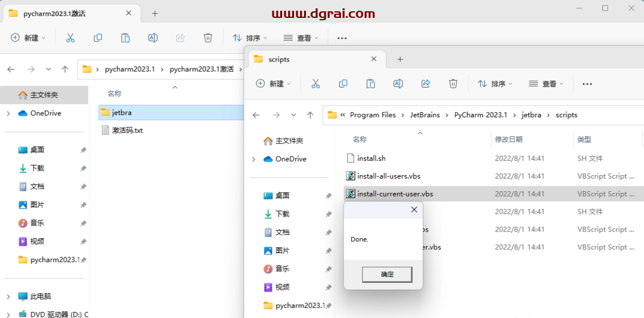Click JetBrains in scripts address bar
644x318 pixels.
[425, 116]
